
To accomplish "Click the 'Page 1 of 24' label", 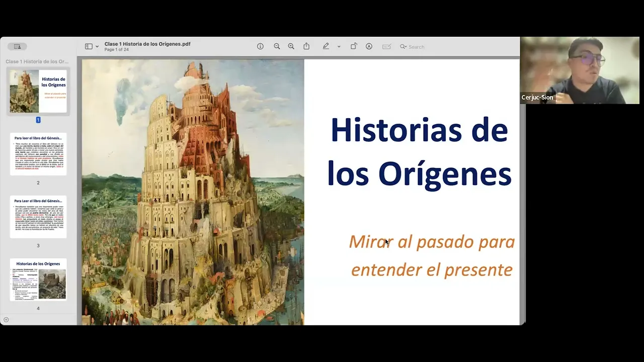I will pos(117,50).
